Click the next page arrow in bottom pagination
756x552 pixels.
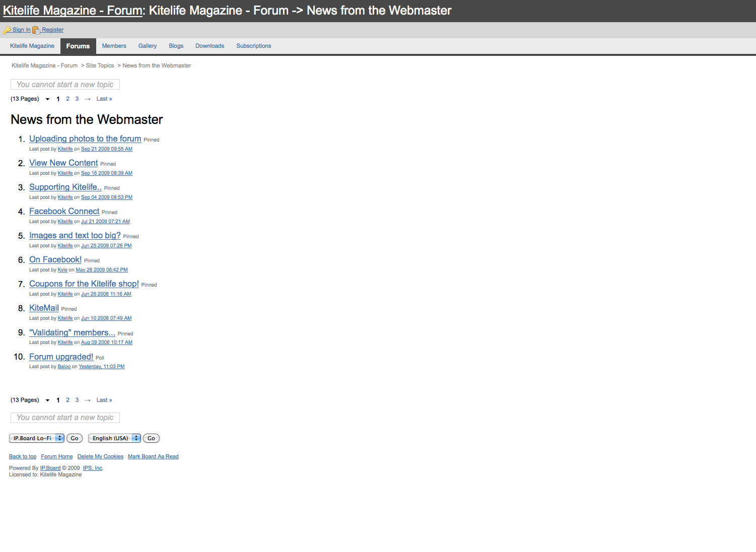pyautogui.click(x=88, y=400)
